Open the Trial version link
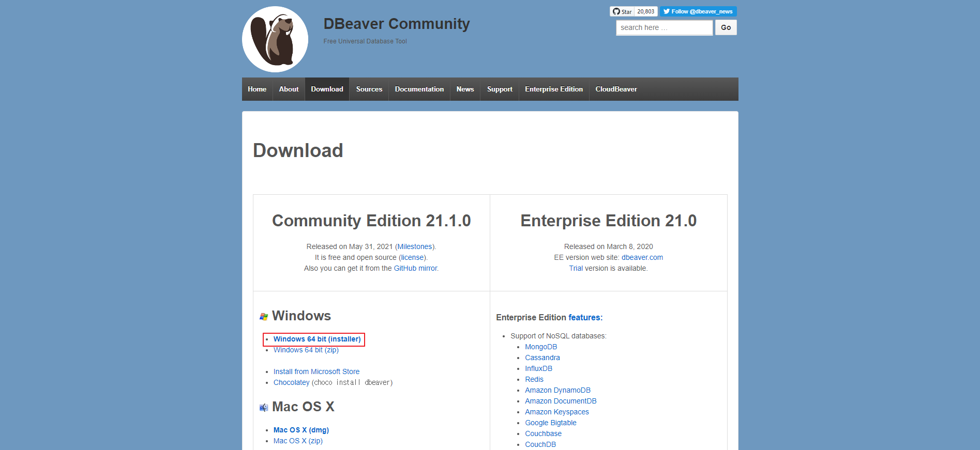Viewport: 980px width, 450px height. 576,268
